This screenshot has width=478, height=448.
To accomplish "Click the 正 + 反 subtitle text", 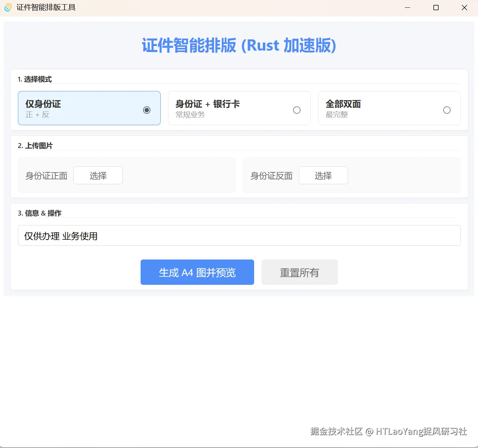I will tap(37, 115).
